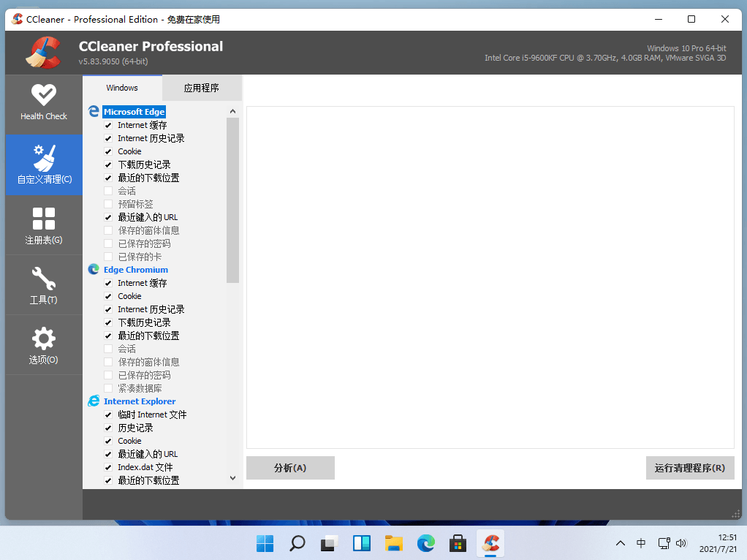Open Microsoft Store from taskbar

point(458,543)
